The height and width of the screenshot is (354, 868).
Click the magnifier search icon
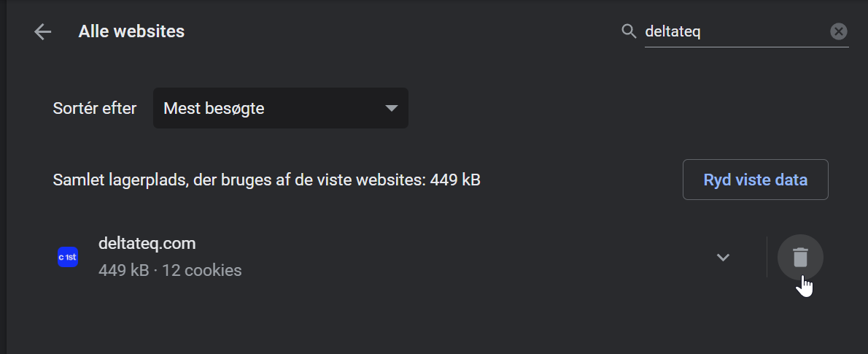click(629, 31)
